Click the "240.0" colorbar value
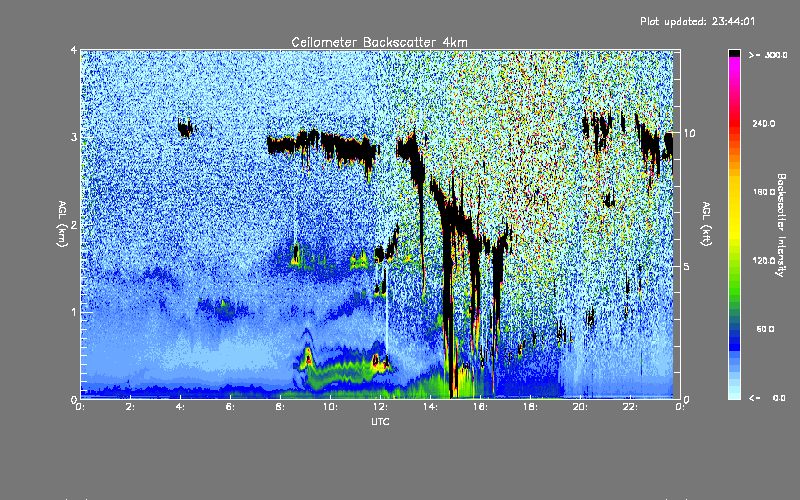Screen dimensions: 800x500 pyautogui.click(x=764, y=123)
